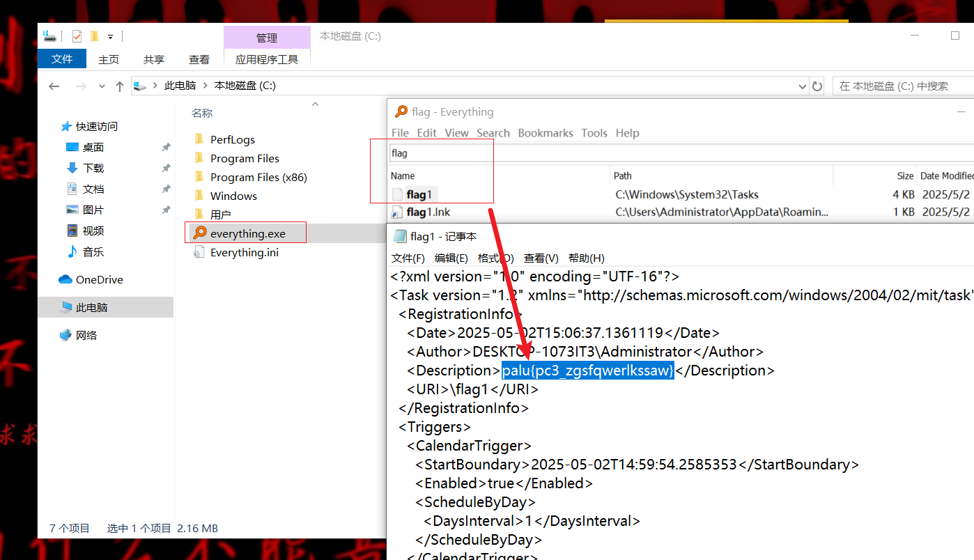Viewport: 974px width, 560px height.
Task: Open Notepad 编辑(E) menu
Action: click(451, 258)
